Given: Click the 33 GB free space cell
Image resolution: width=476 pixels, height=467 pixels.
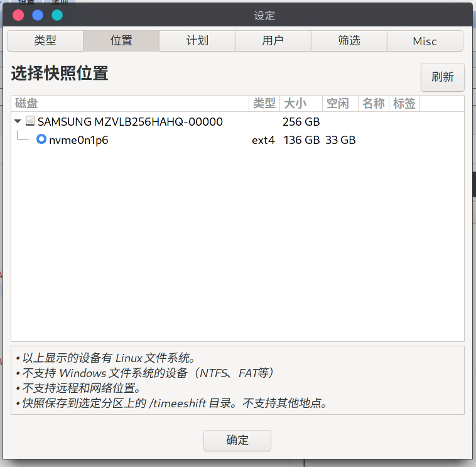Looking at the screenshot, I should pyautogui.click(x=340, y=140).
